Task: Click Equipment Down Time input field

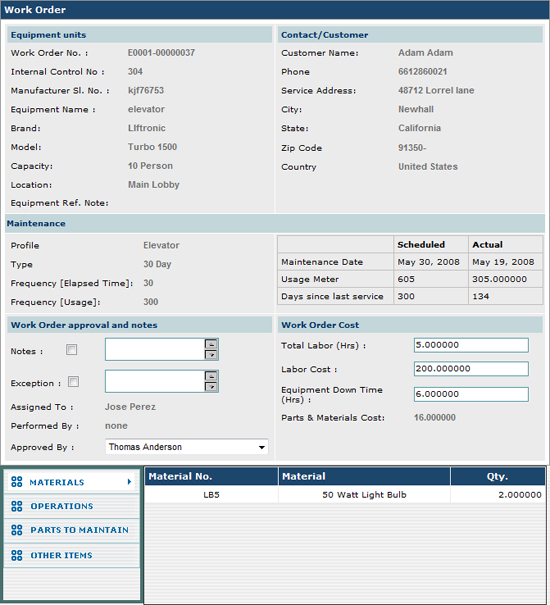Action: tap(471, 394)
